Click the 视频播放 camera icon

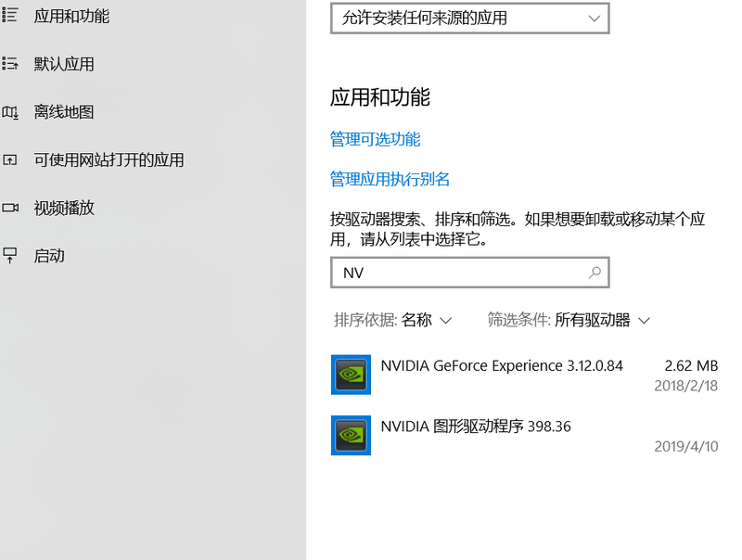coord(10,208)
